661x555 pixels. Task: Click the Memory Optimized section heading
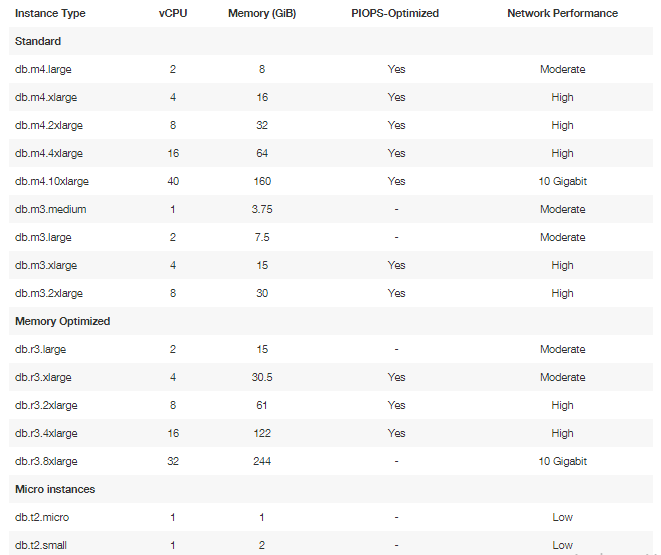pyautogui.click(x=62, y=321)
